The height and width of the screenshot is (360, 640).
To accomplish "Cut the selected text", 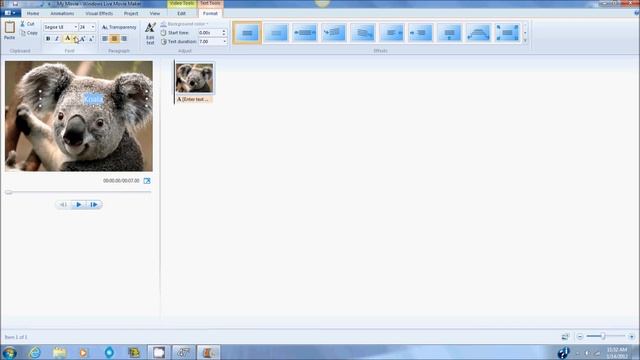I will point(28,24).
